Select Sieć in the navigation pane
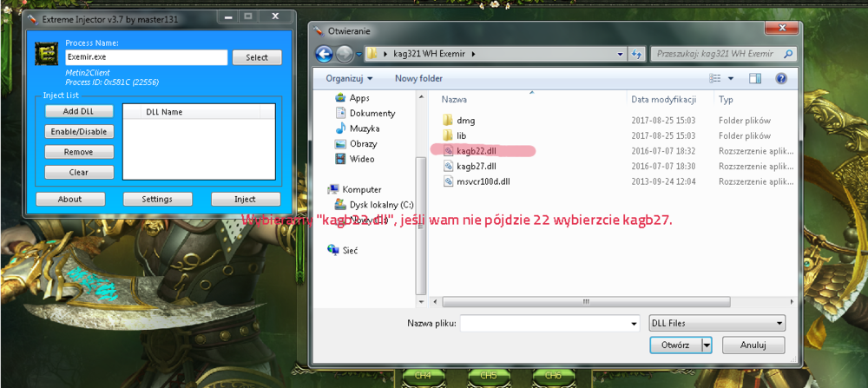The height and width of the screenshot is (388, 868). coord(343,250)
